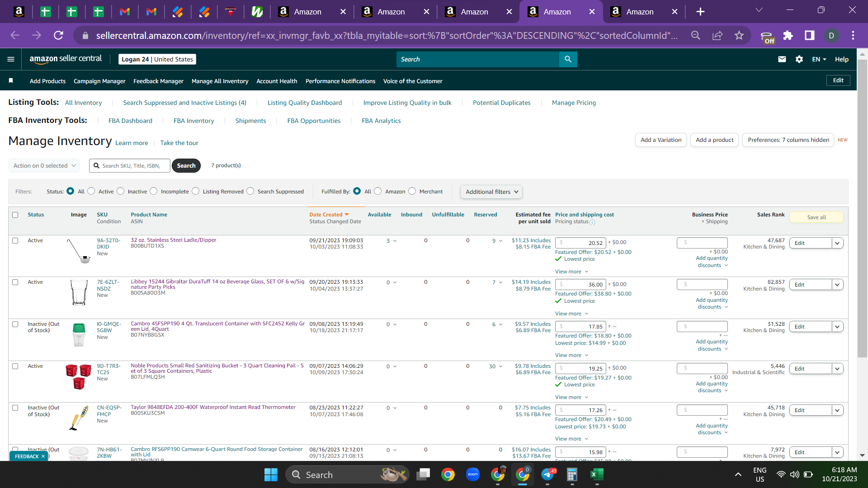Click the Add a Variation button
868x488 pixels.
pyautogui.click(x=661, y=140)
